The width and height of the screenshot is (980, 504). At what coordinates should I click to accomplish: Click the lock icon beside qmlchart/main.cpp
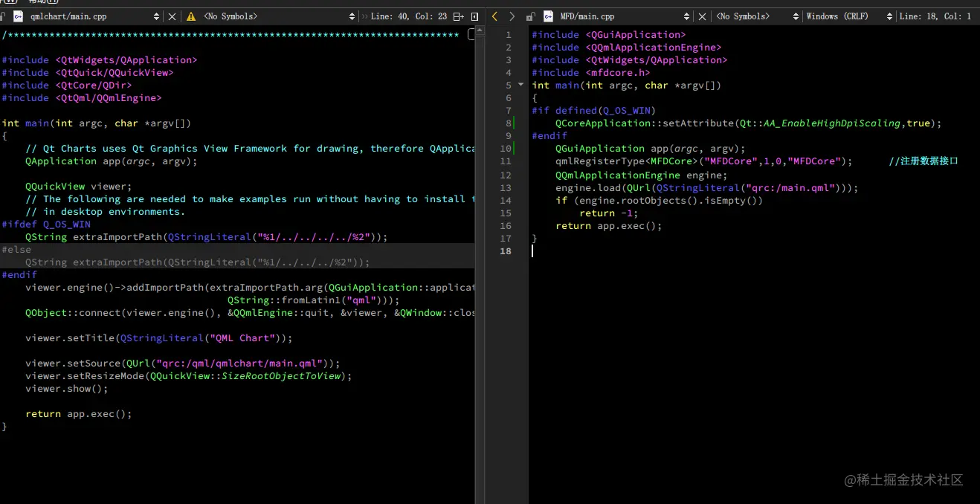tap(2, 16)
